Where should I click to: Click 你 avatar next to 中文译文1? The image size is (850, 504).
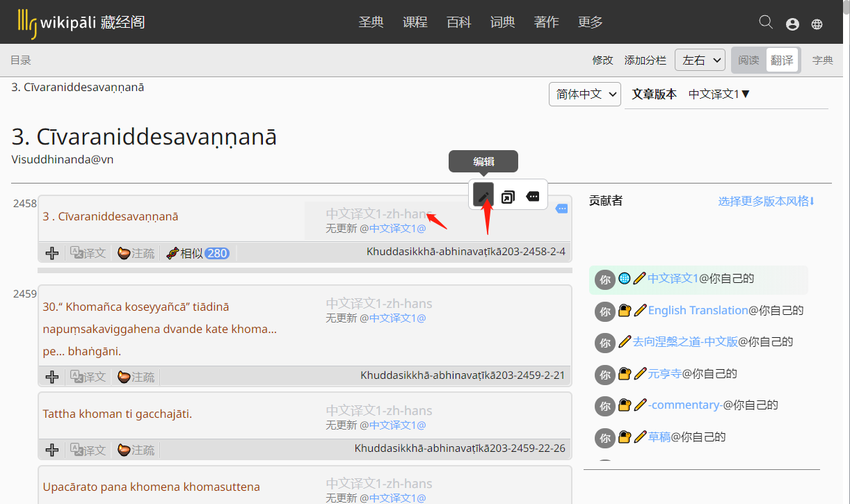[x=605, y=279]
